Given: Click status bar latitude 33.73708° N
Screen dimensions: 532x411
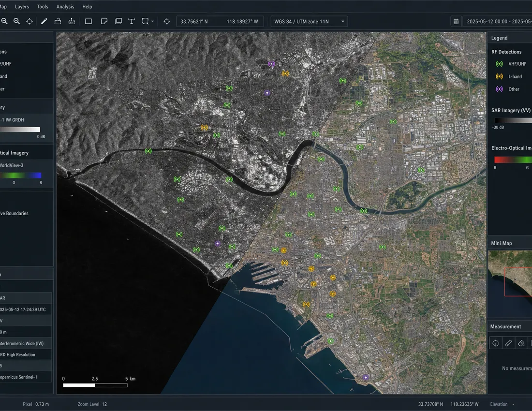Looking at the screenshot, I should pos(430,404).
